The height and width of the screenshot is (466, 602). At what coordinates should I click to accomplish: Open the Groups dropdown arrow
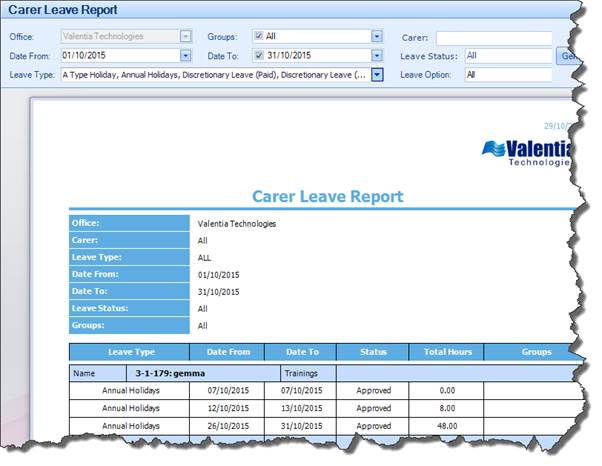tap(377, 36)
